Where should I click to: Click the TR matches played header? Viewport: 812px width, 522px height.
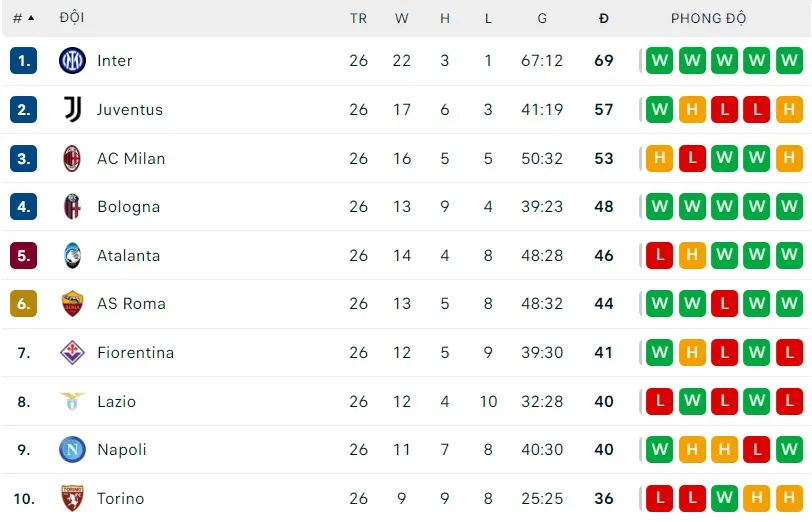tap(359, 18)
